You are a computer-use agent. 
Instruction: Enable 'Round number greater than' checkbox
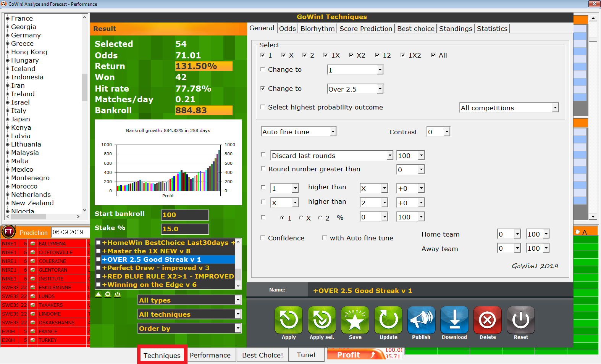tap(263, 169)
